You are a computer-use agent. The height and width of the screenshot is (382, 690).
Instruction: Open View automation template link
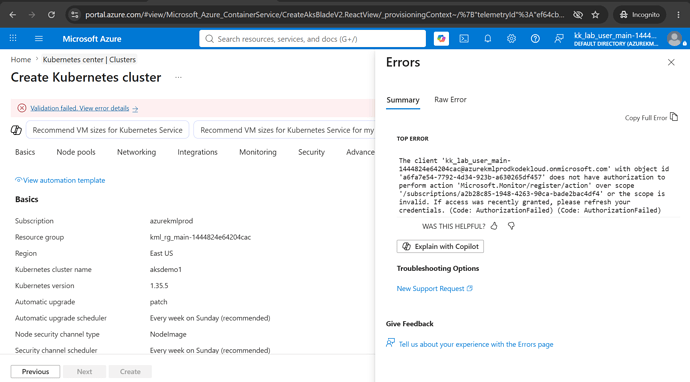[x=60, y=180]
